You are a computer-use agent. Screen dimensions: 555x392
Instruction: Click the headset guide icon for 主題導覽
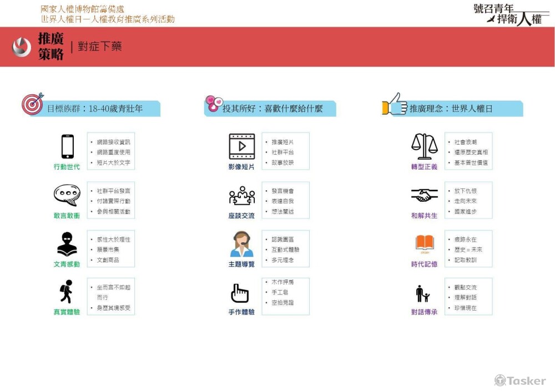click(241, 244)
